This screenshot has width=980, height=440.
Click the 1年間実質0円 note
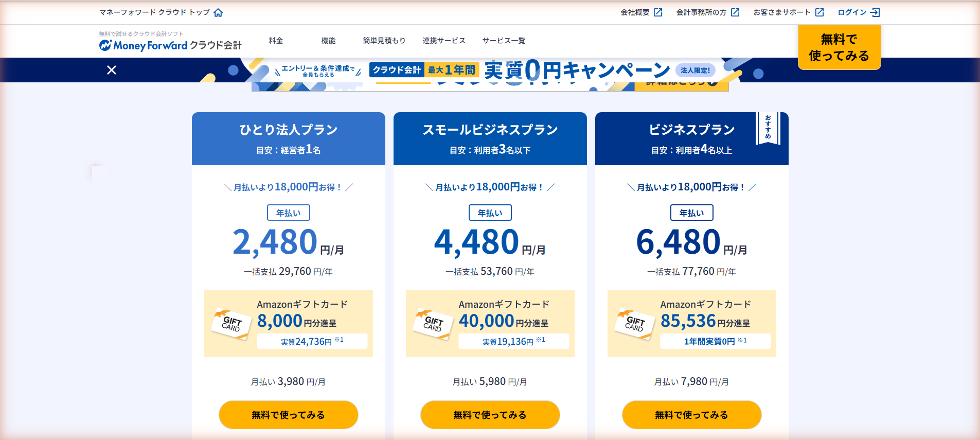(715, 341)
